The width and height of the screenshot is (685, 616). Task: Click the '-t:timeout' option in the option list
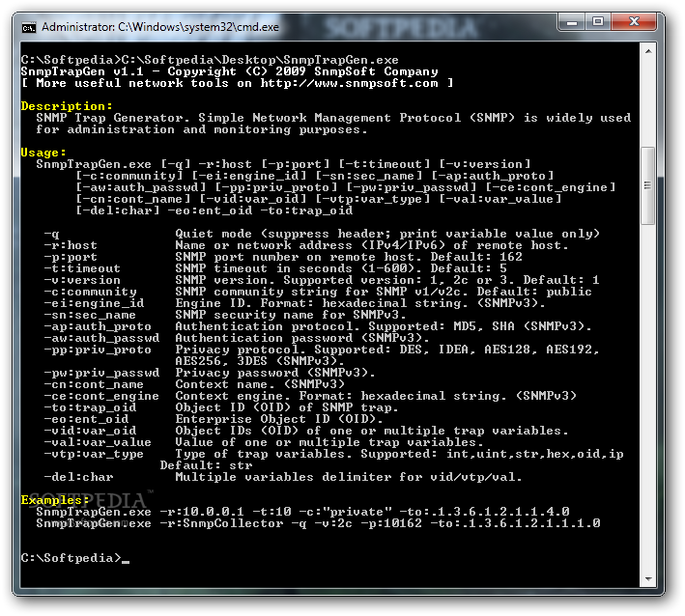pyautogui.click(x=82, y=268)
